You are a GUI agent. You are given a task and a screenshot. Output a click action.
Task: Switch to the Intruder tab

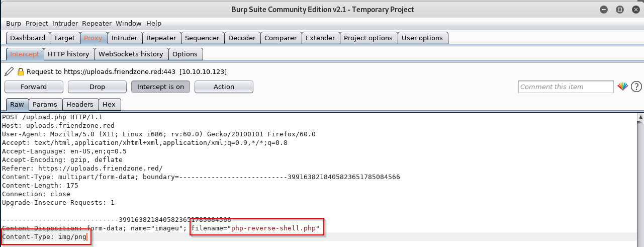click(x=124, y=38)
